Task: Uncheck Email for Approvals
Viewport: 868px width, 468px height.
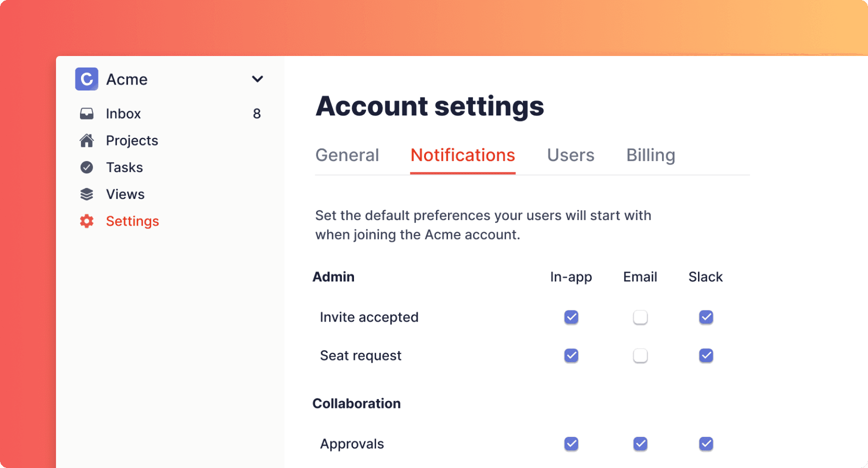Action: [640, 443]
